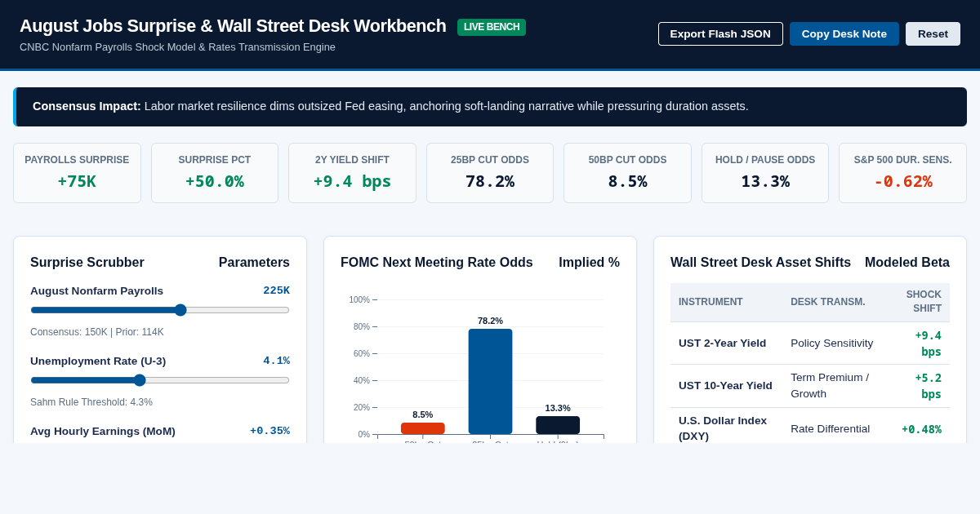Select the U.S. Dollar Index (DXY) row
Viewport: 980px width, 514px height.
[810, 426]
